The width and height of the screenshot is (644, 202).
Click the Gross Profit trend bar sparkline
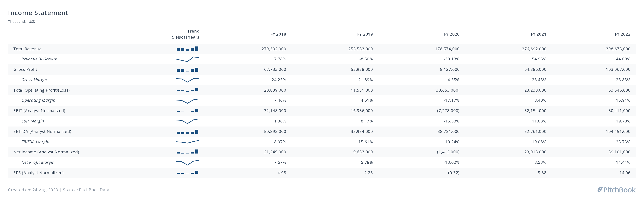point(187,70)
